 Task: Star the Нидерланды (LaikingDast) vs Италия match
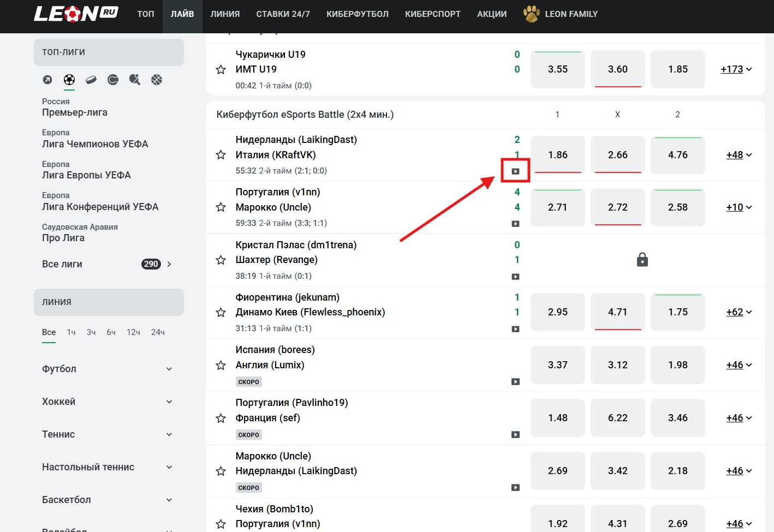(221, 155)
